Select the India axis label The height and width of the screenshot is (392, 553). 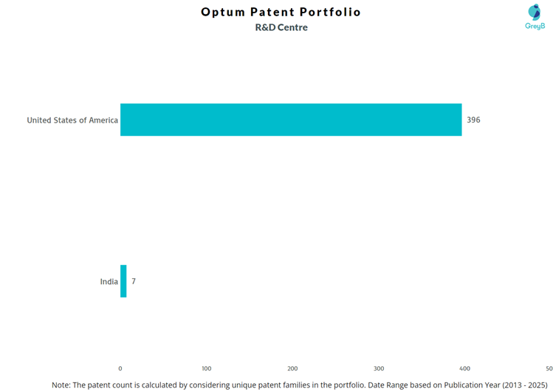109,281
